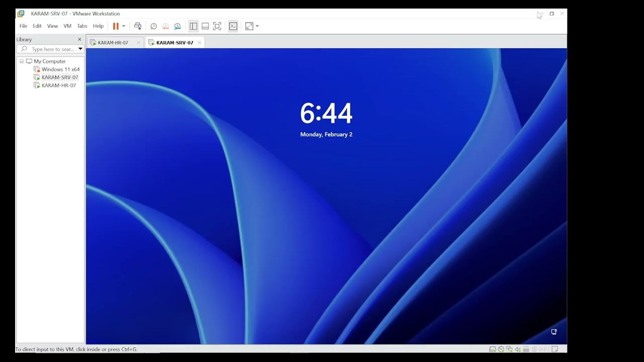
Task: Open the VM menu
Action: (67, 26)
